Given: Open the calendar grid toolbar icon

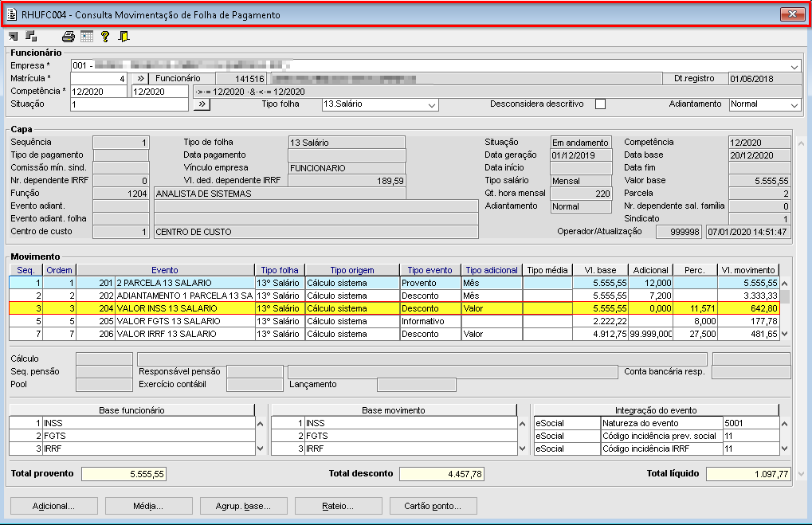Looking at the screenshot, I should click(87, 36).
